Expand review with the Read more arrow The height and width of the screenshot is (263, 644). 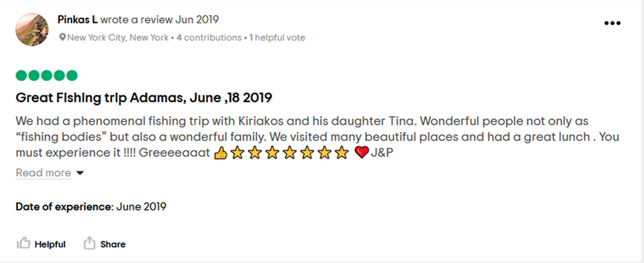pyautogui.click(x=80, y=173)
